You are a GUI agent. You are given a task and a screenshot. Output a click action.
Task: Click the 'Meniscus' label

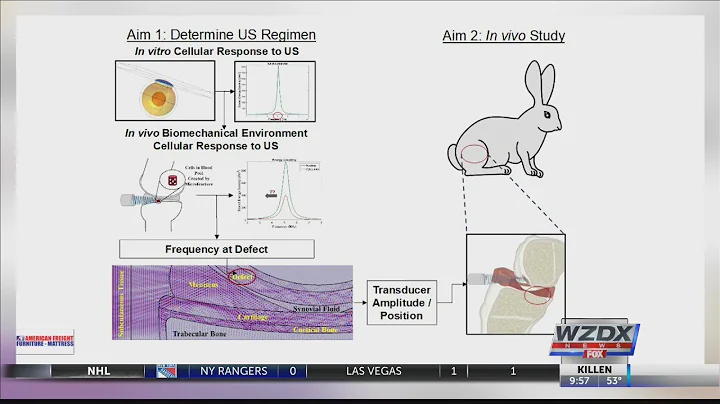point(204,285)
